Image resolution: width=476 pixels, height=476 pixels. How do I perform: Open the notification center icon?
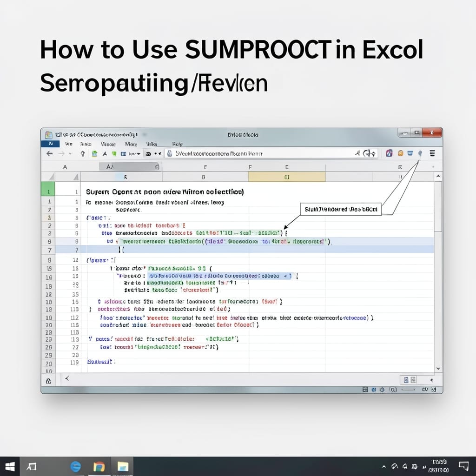(463, 466)
